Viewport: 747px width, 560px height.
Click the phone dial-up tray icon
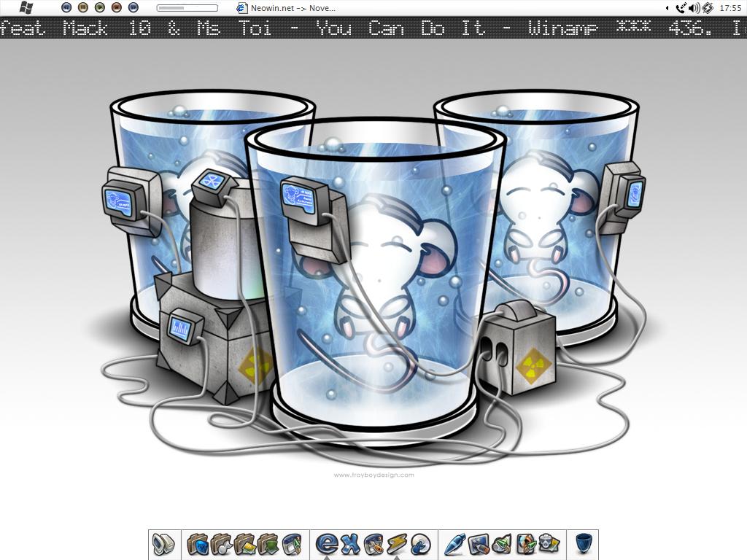681,7
